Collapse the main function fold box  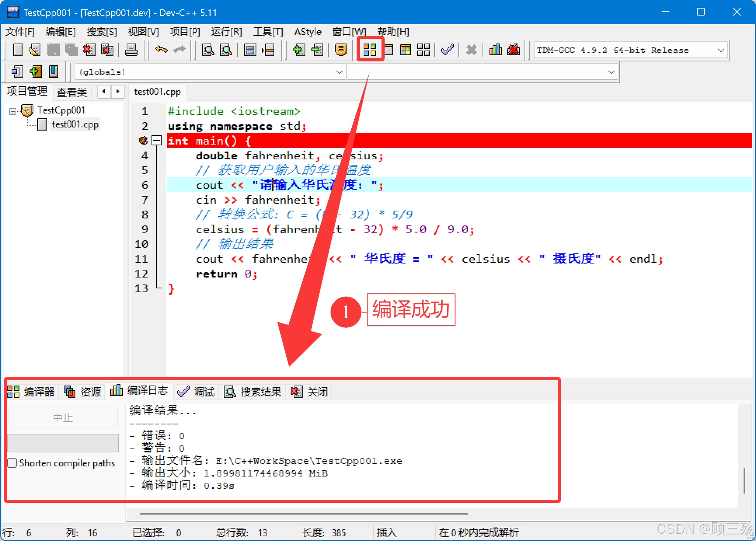tap(157, 140)
